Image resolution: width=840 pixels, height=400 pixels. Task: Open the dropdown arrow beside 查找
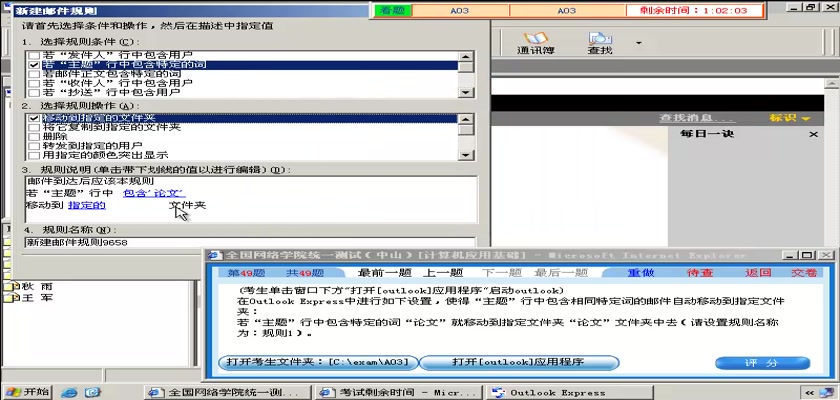point(639,43)
